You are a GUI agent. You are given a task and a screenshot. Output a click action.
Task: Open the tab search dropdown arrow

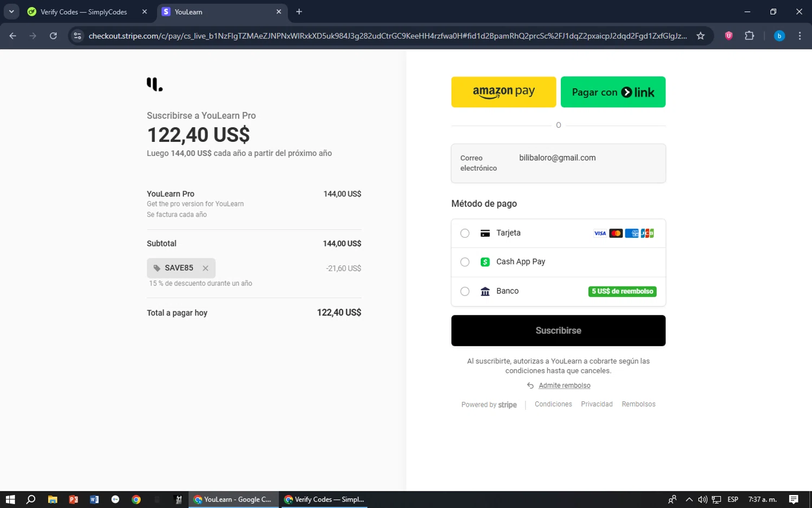point(11,12)
